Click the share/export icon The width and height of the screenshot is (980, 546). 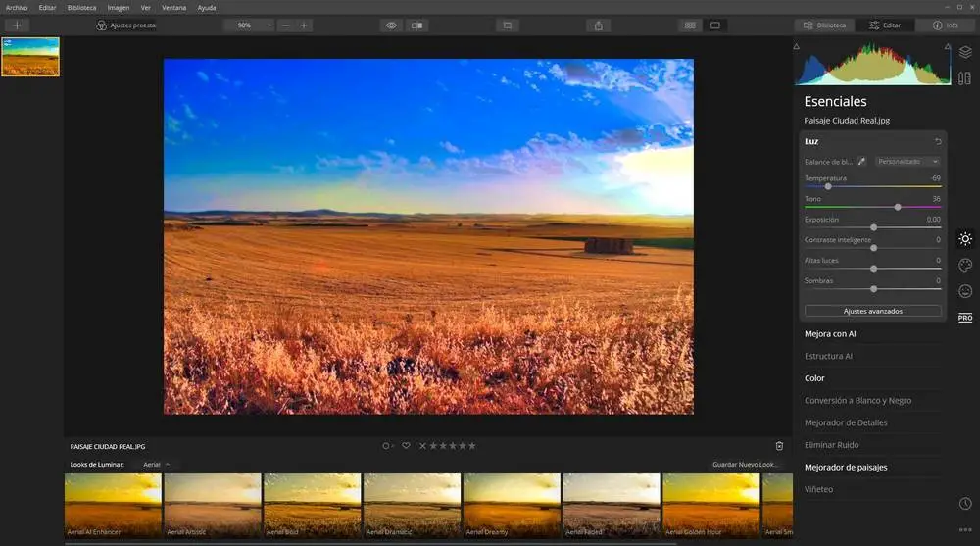point(600,25)
